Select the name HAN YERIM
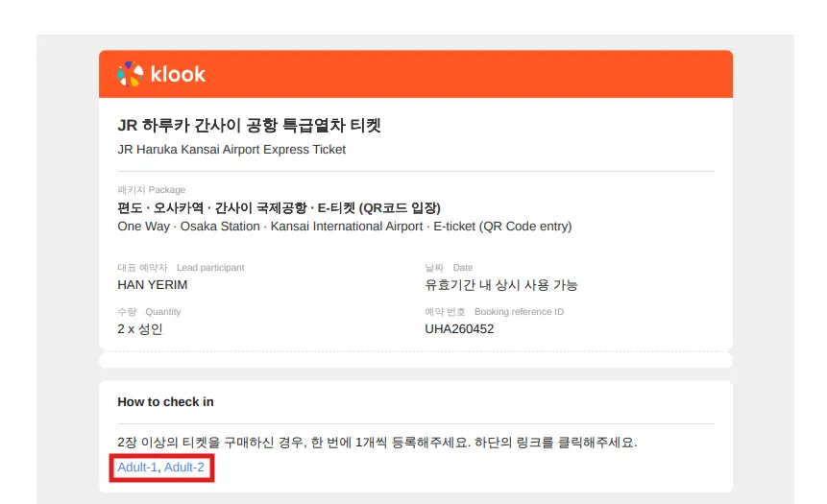Viewport: 827px width, 504px height. pyautogui.click(x=153, y=285)
